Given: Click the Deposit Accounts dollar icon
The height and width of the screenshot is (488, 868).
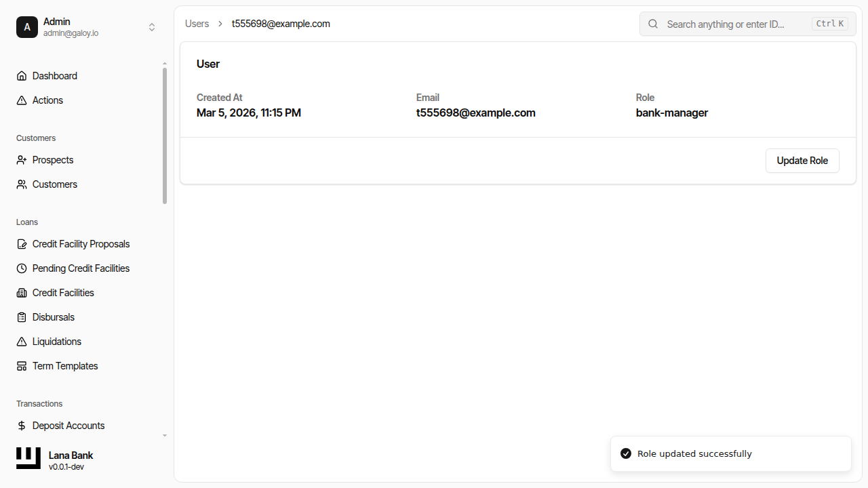Looking at the screenshot, I should (x=22, y=426).
